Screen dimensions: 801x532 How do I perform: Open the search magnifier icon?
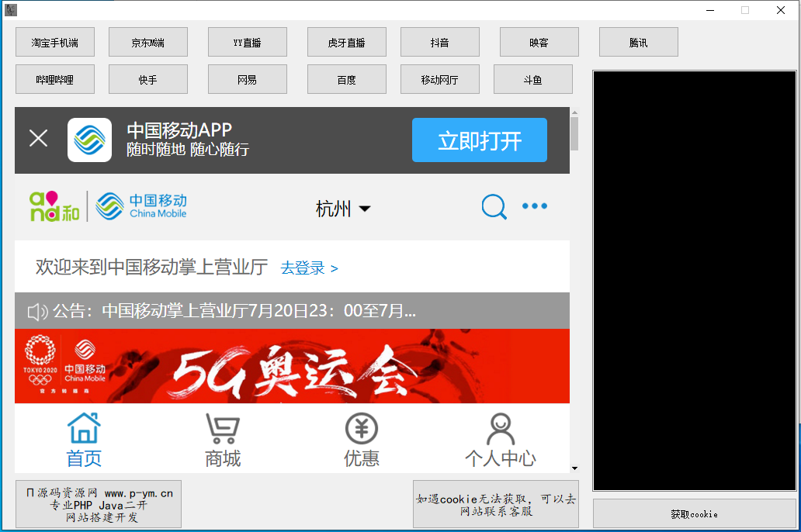tap(494, 207)
